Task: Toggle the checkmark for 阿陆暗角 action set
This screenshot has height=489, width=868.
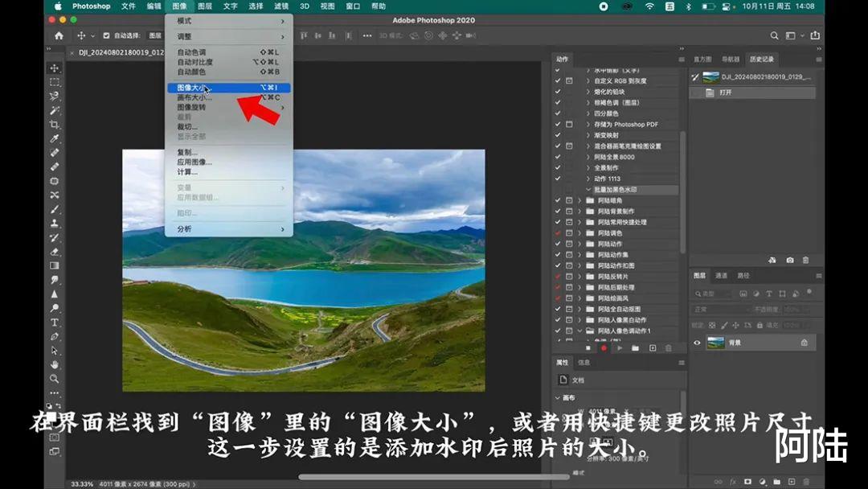Action: [558, 200]
